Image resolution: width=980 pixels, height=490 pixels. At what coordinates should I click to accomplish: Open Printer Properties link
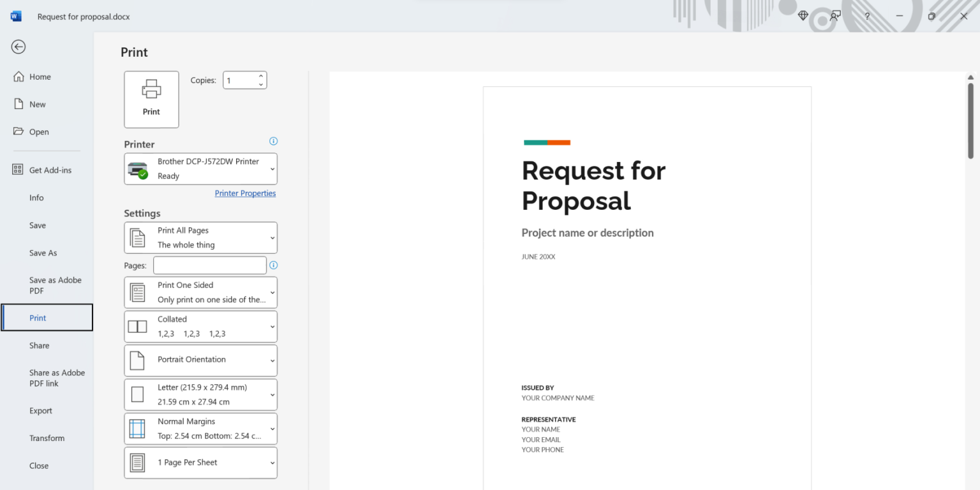coord(245,193)
